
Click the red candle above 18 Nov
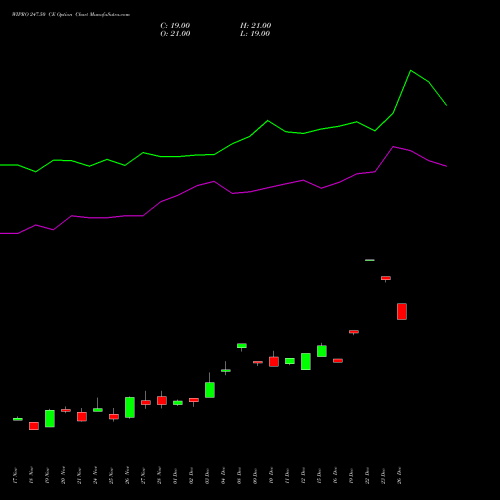[34, 426]
